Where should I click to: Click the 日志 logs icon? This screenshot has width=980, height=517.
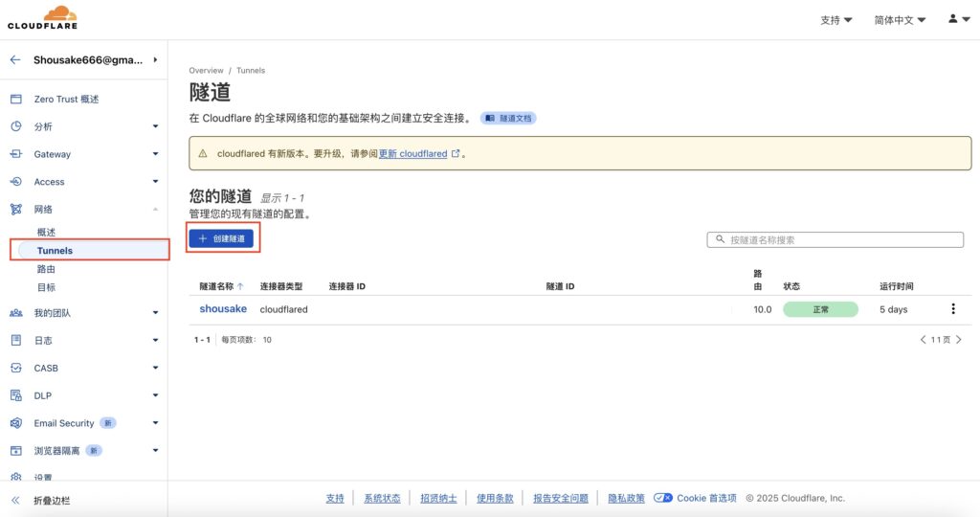tap(16, 340)
